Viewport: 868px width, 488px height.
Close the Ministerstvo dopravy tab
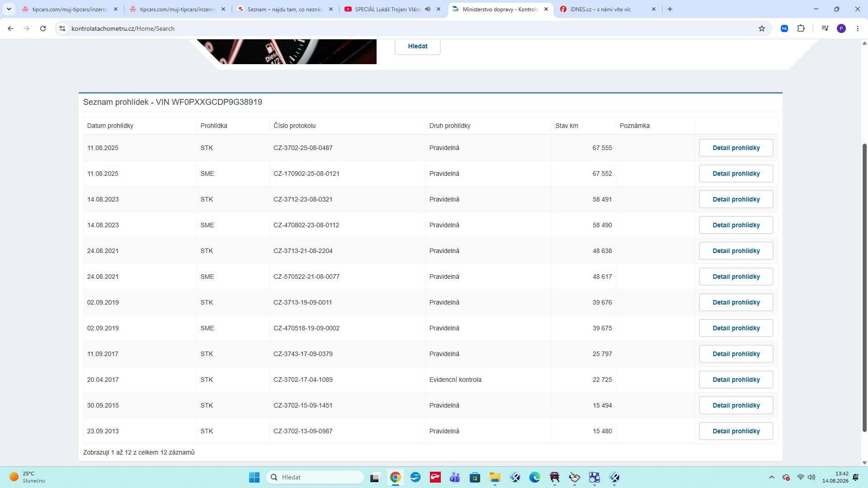coord(546,9)
